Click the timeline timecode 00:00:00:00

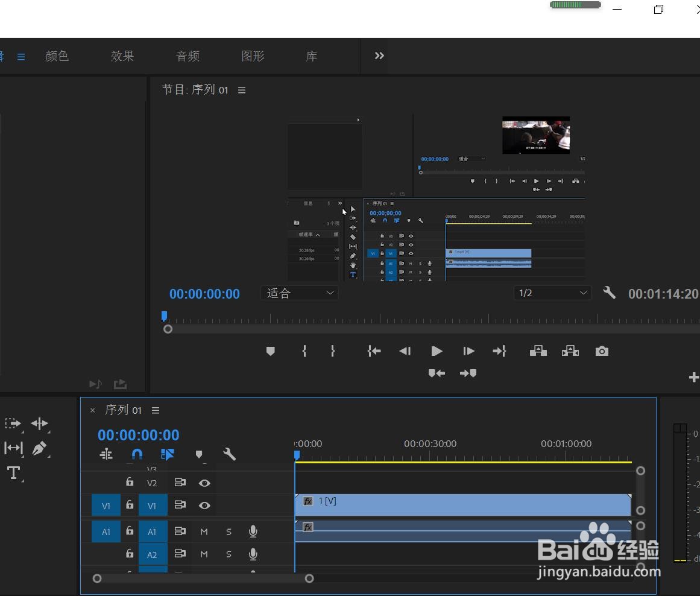click(139, 435)
